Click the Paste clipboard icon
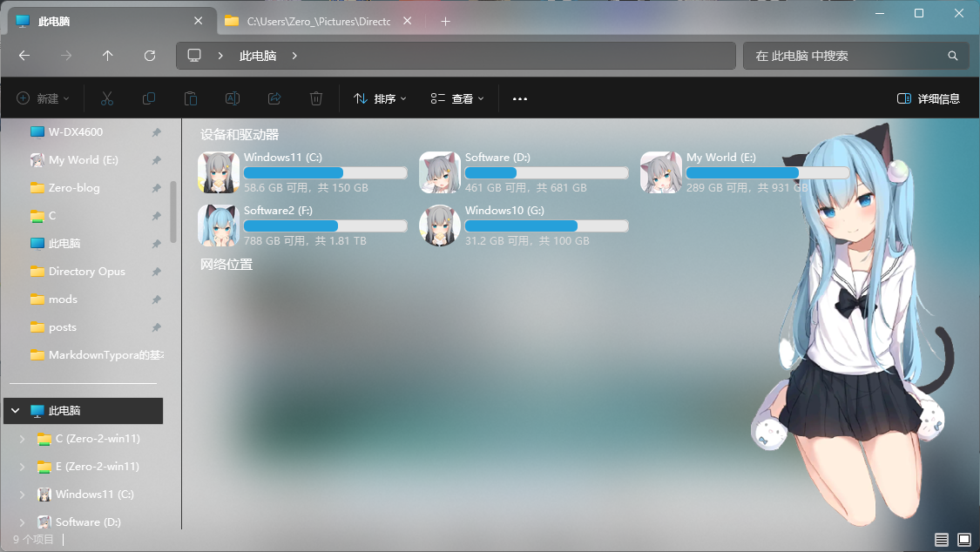Screen dimensions: 980x552 [x=191, y=98]
